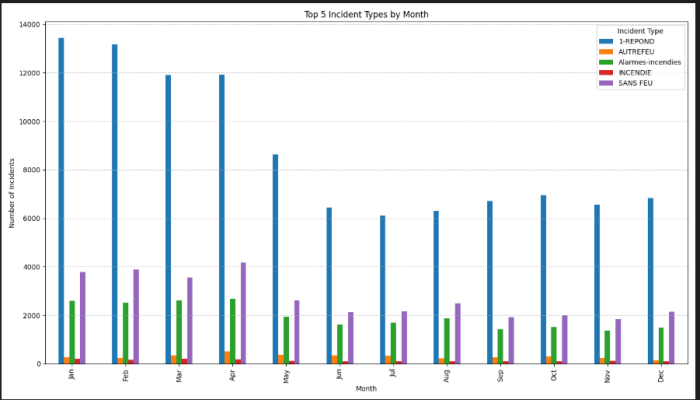Click the blue bar for October

(543, 279)
